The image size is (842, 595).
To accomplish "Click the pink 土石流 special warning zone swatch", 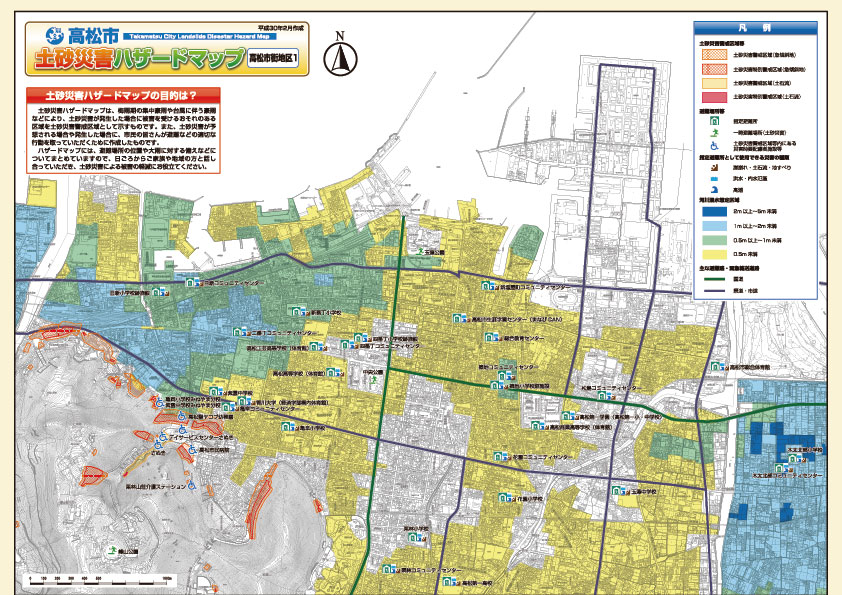I will click(x=714, y=97).
